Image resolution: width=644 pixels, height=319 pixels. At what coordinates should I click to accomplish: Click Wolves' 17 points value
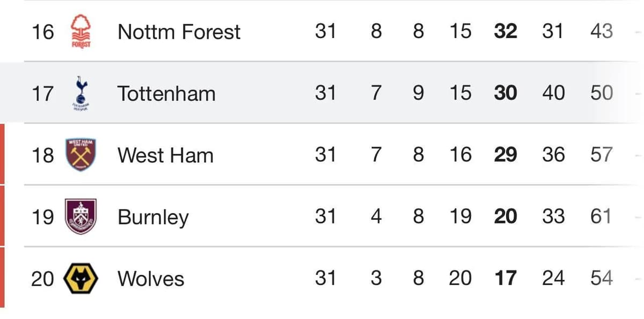[x=506, y=279]
